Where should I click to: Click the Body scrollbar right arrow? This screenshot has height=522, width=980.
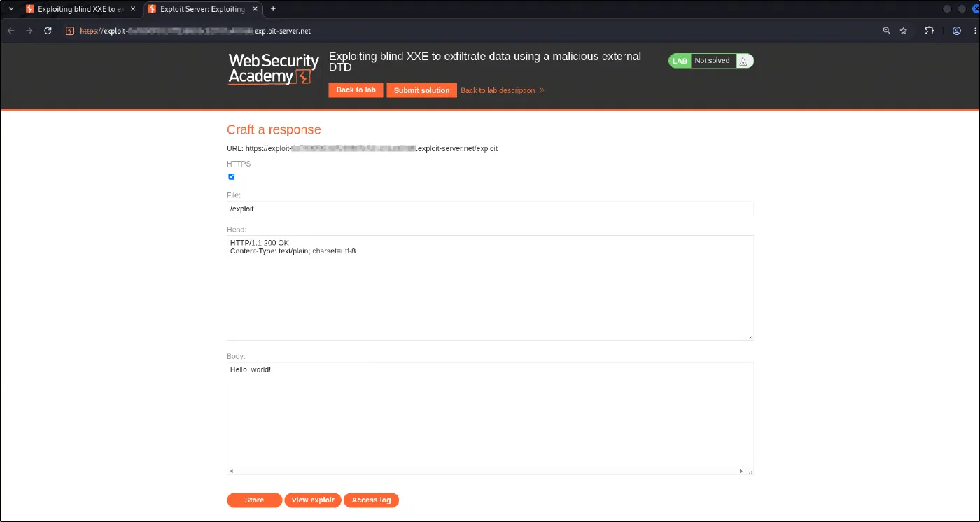click(x=741, y=471)
